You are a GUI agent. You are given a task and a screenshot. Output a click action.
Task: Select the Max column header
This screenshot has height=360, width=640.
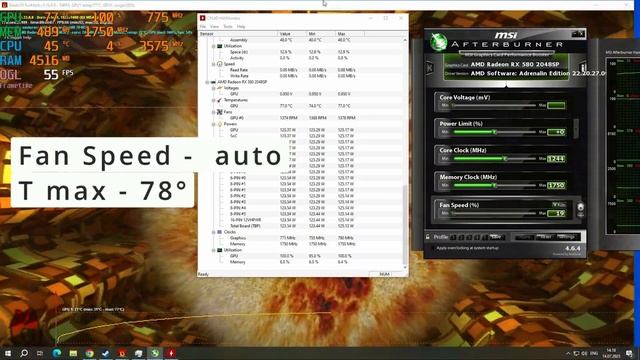[350, 34]
